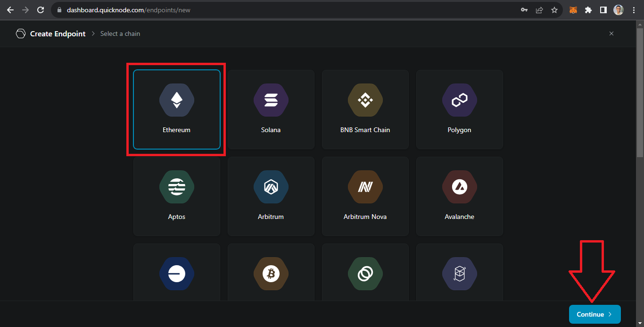Select the Ethereum chain card
644x327 pixels.
click(177, 109)
